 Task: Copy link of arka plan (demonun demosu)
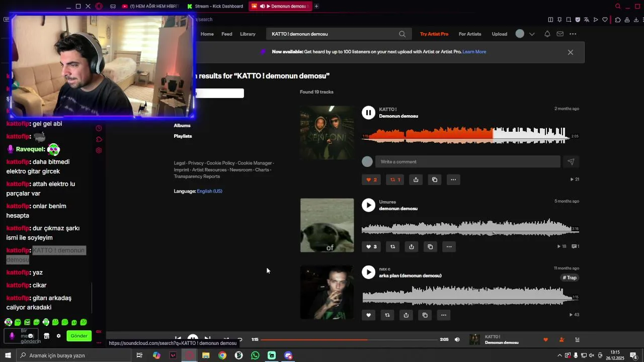point(425,315)
